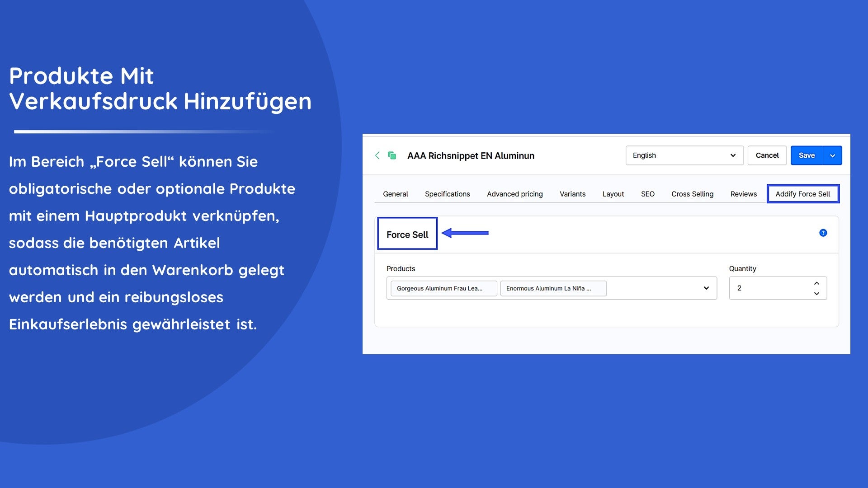This screenshot has width=868, height=488.
Task: Click the green duplicate product icon
Action: click(x=392, y=155)
